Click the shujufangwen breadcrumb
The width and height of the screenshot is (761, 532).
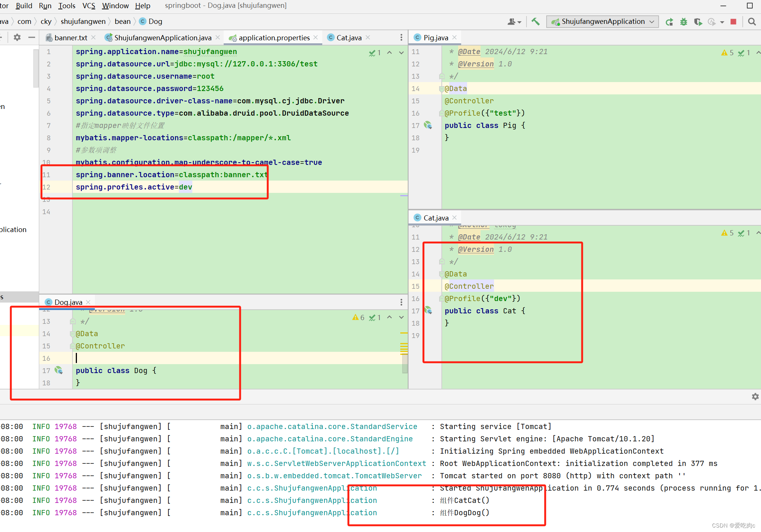[83, 22]
